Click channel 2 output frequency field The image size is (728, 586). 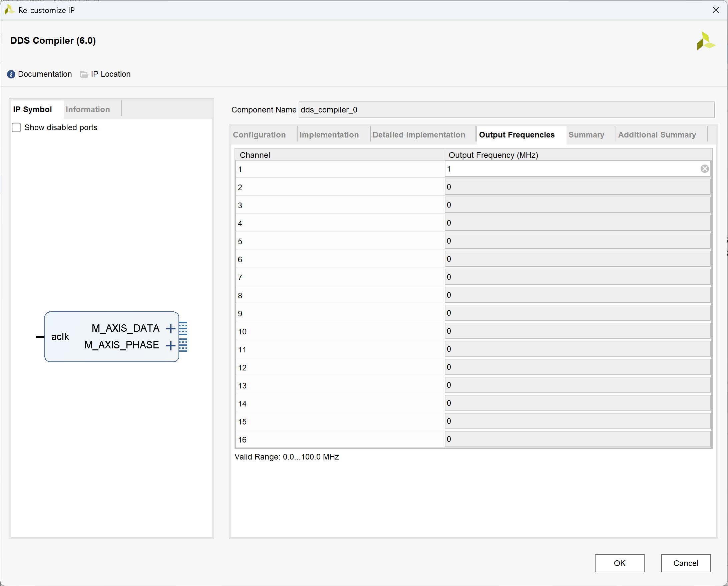(x=578, y=187)
